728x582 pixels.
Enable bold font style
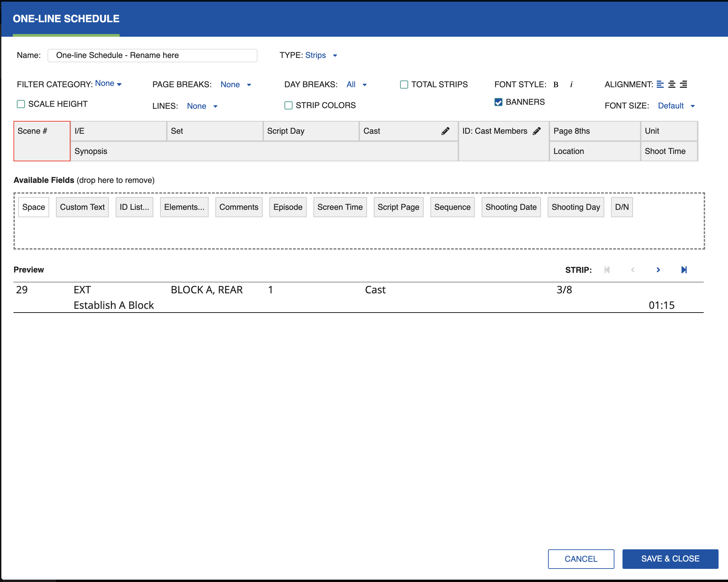tap(555, 84)
